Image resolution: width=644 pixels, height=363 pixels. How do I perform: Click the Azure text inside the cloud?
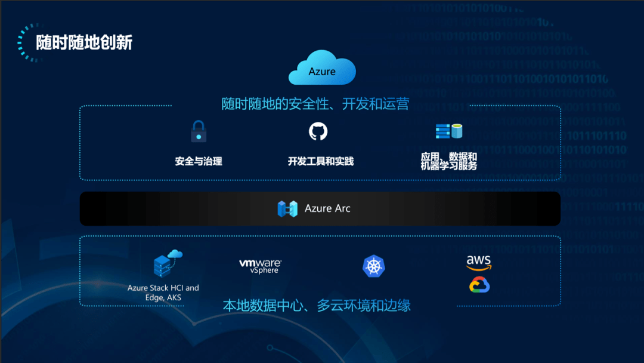tap(322, 72)
